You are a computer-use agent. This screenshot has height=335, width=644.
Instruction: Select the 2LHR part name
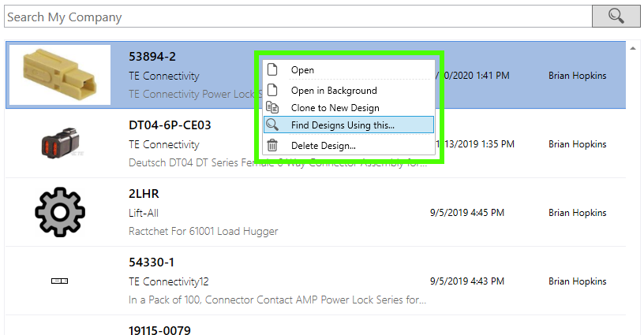144,194
